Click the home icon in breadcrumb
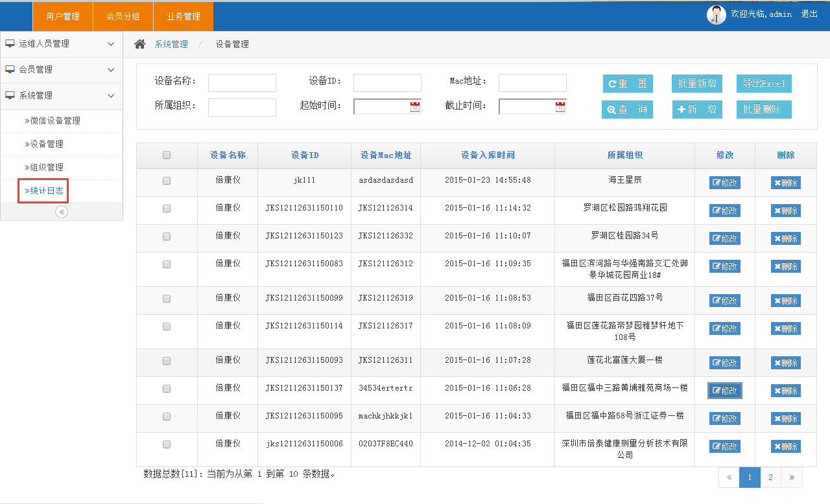Viewport: 830px width, 504px height. 139,44
